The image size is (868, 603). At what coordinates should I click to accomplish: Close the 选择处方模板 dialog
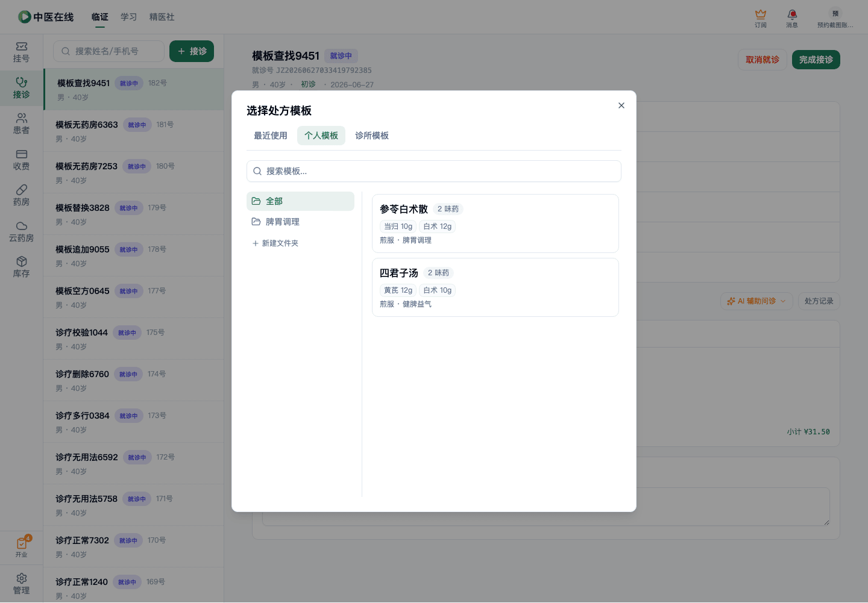[x=621, y=105]
